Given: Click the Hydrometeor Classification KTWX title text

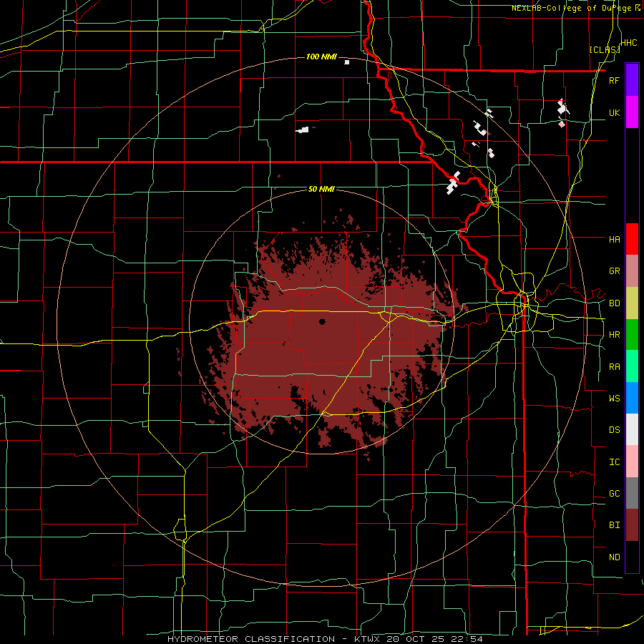Looking at the screenshot, I should pos(325,639).
